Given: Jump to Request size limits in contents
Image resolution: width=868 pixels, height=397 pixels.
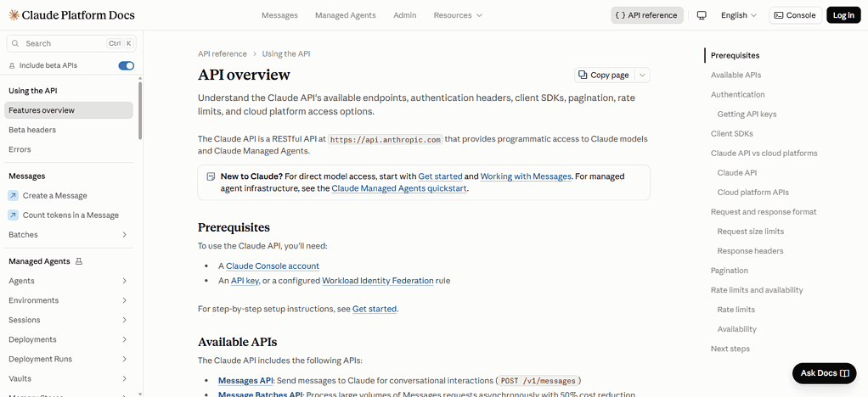Looking at the screenshot, I should click(751, 231).
